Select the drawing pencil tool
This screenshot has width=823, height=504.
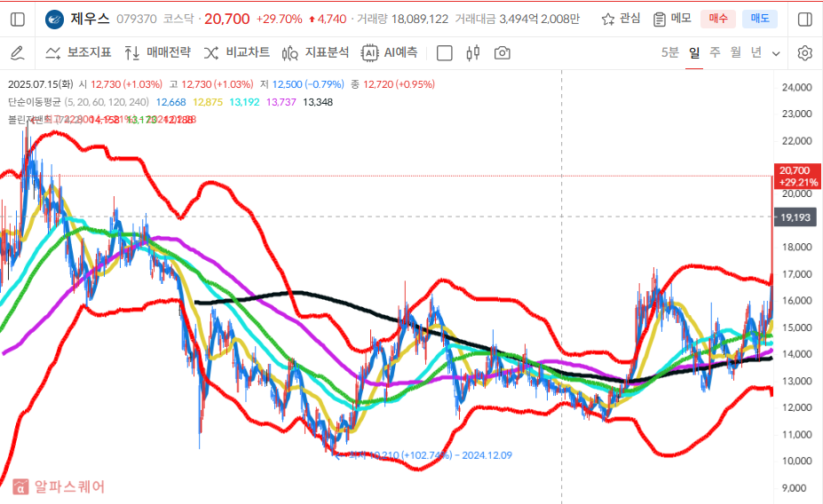[x=18, y=53]
